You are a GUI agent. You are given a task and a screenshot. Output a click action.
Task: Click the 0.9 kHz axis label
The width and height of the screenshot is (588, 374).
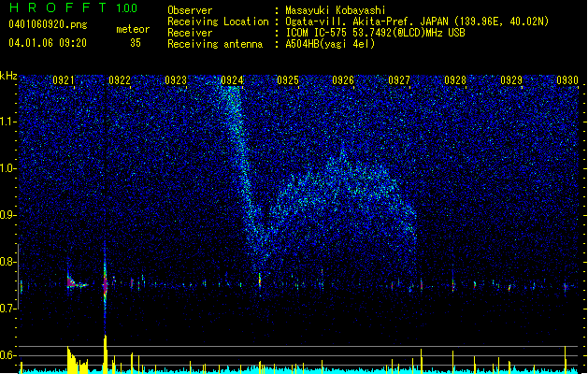8,215
